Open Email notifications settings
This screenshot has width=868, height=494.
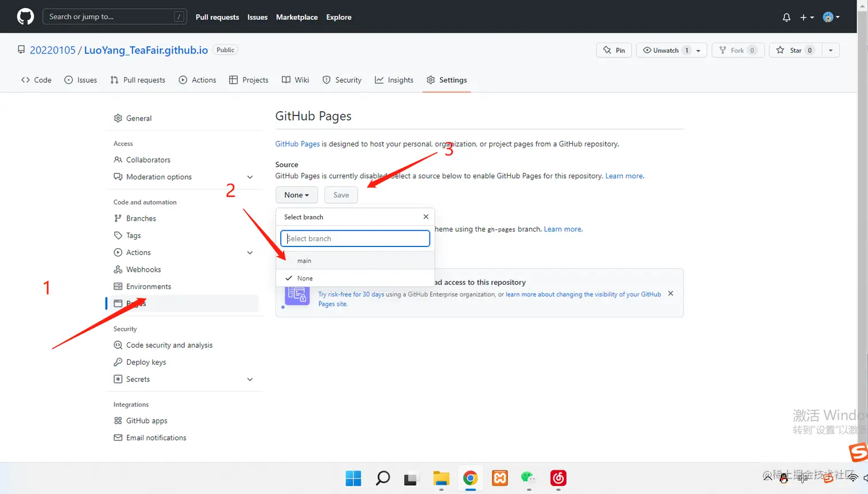(156, 438)
